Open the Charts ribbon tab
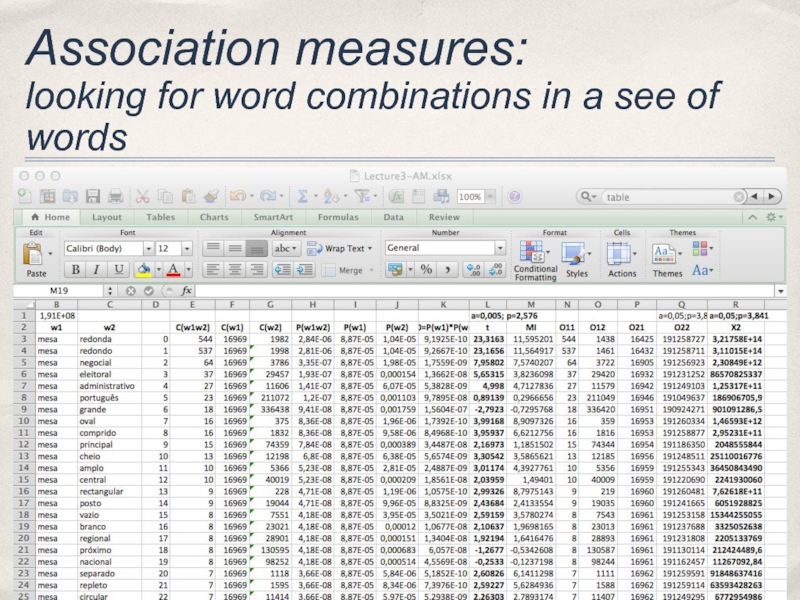This screenshot has width=800, height=600. 213,217
